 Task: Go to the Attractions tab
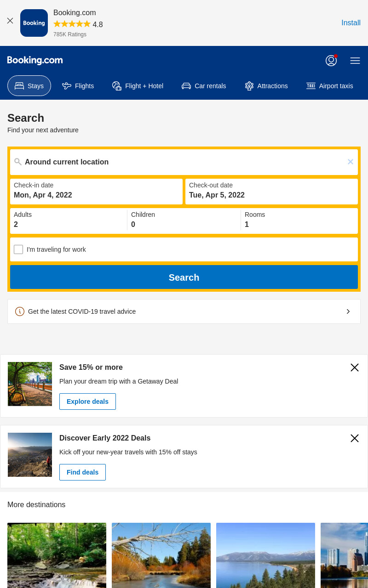(266, 86)
